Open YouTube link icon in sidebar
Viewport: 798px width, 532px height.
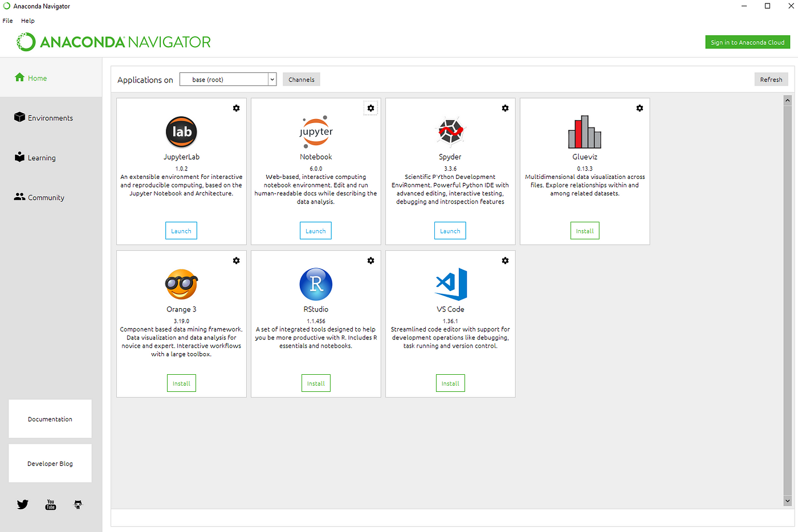(51, 505)
